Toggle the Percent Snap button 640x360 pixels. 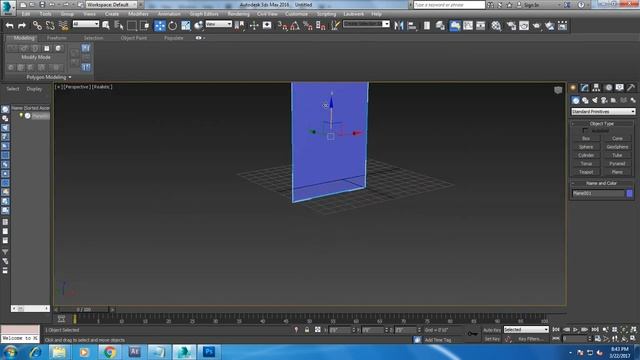pyautogui.click(x=308, y=26)
